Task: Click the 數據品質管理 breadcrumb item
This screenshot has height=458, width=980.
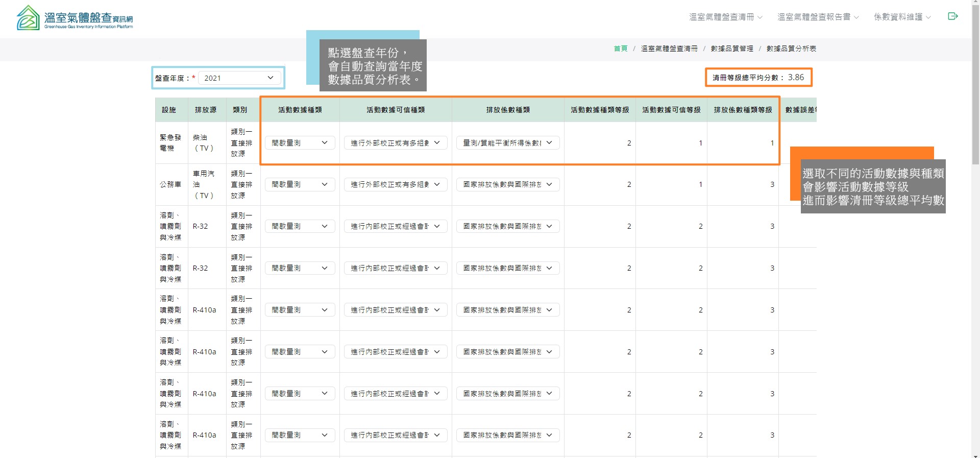Action: tap(731, 49)
